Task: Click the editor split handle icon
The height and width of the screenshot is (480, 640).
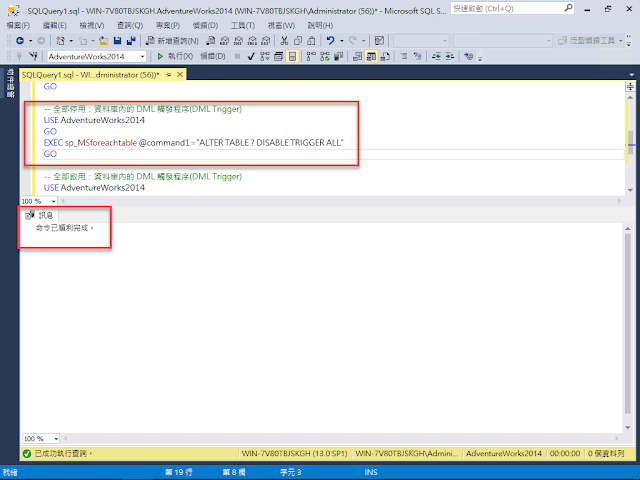Action: tap(631, 87)
